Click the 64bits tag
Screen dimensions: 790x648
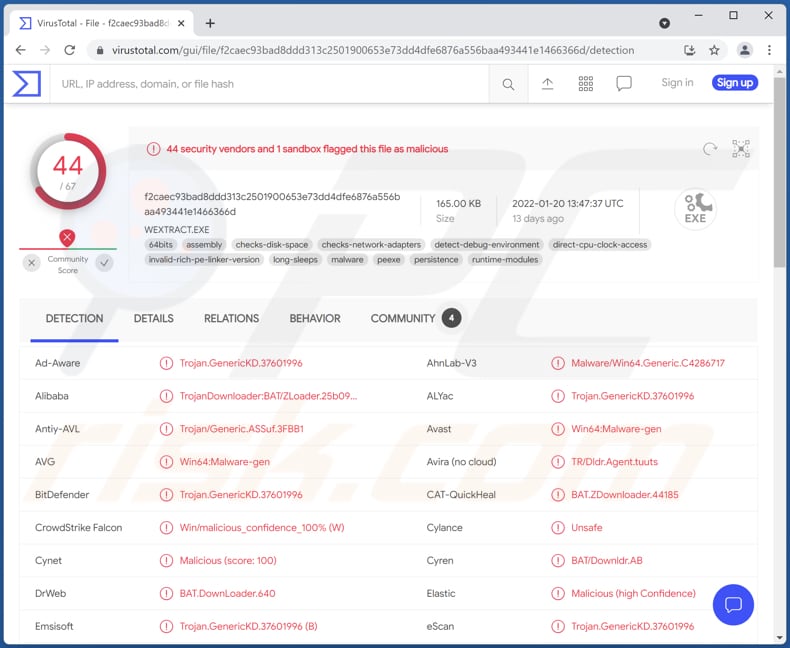161,245
